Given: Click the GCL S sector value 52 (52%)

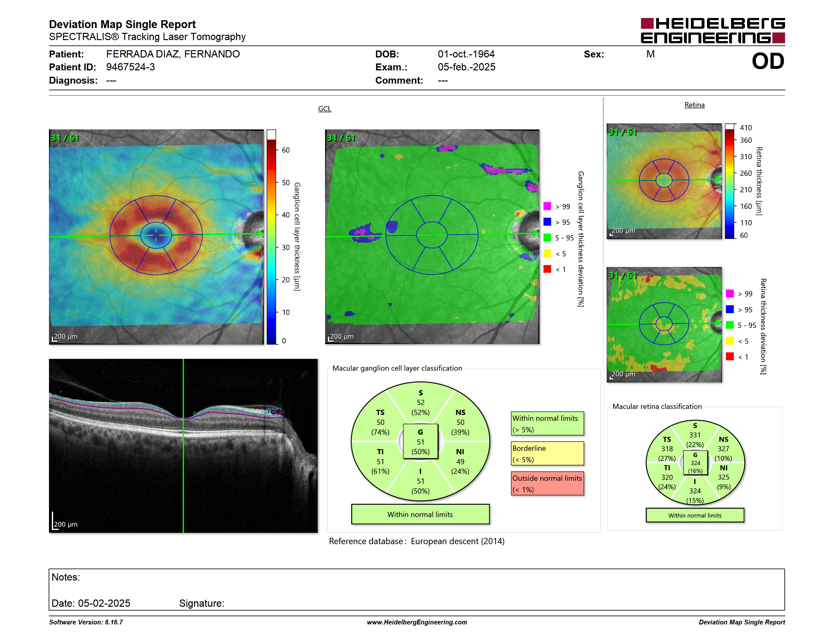Looking at the screenshot, I should point(420,403).
